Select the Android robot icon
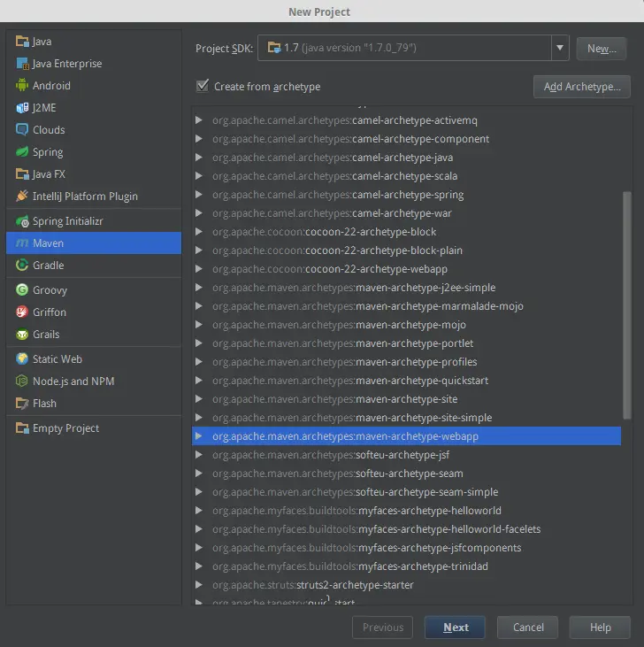The width and height of the screenshot is (644, 647). tap(22, 86)
